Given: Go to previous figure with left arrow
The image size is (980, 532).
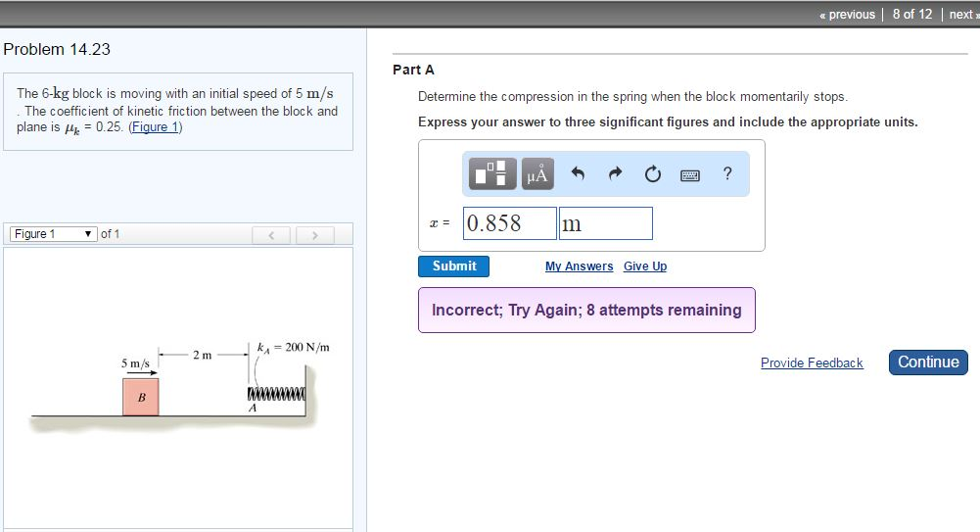Looking at the screenshot, I should (270, 235).
